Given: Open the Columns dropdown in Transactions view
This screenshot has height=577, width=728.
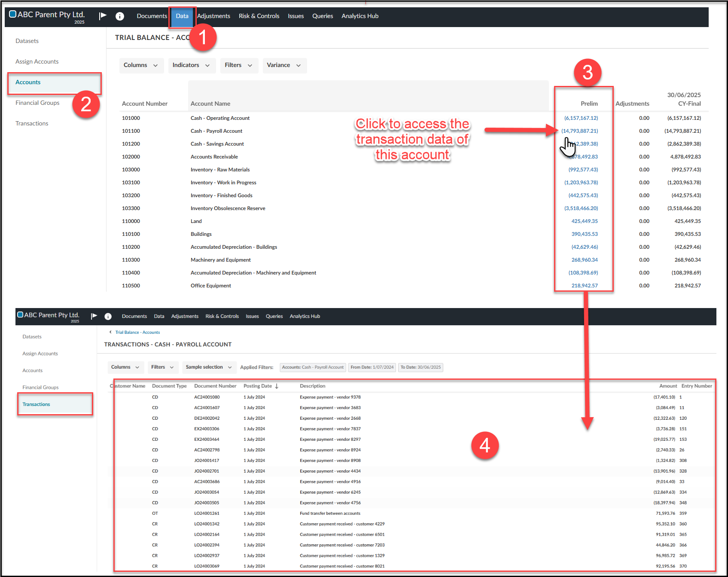Looking at the screenshot, I should tap(126, 367).
